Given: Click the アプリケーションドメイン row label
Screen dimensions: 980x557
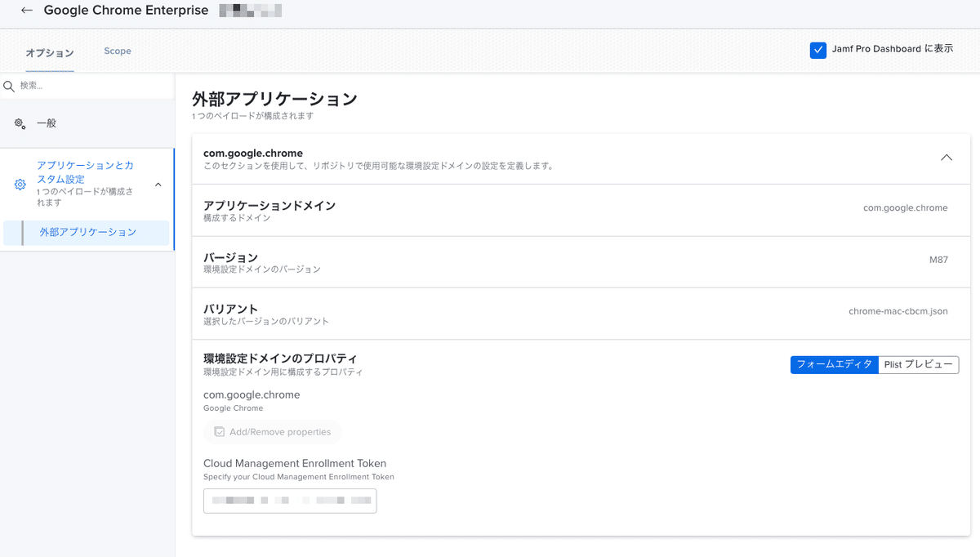Looking at the screenshot, I should click(269, 206).
